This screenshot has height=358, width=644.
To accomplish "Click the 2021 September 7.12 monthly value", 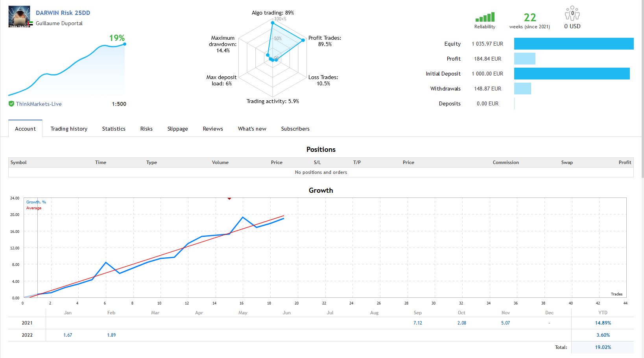I will [x=417, y=323].
